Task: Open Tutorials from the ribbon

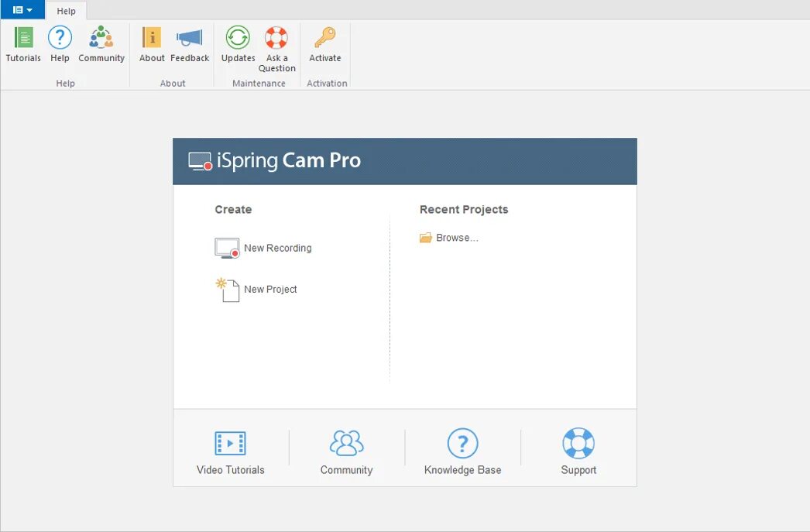Action: point(23,44)
